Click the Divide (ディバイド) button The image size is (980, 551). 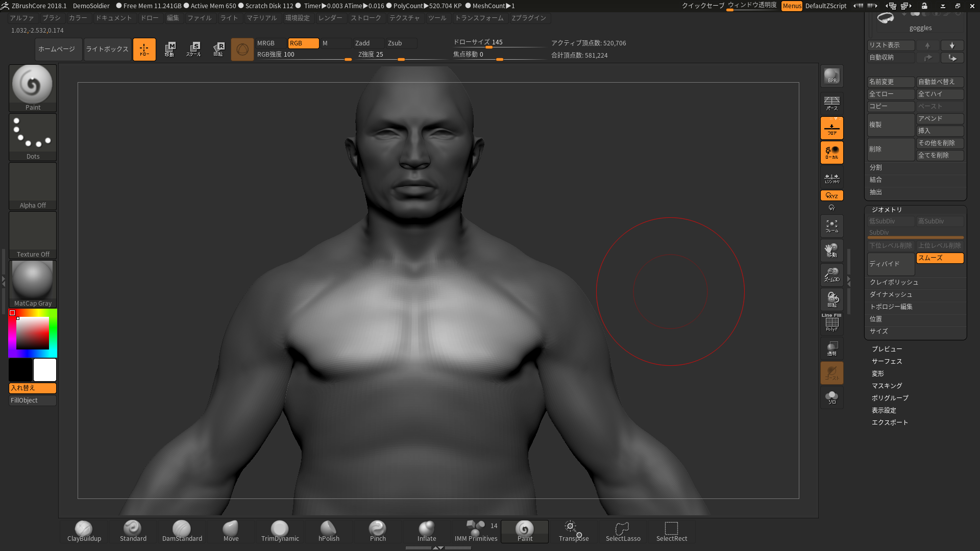[x=891, y=264]
